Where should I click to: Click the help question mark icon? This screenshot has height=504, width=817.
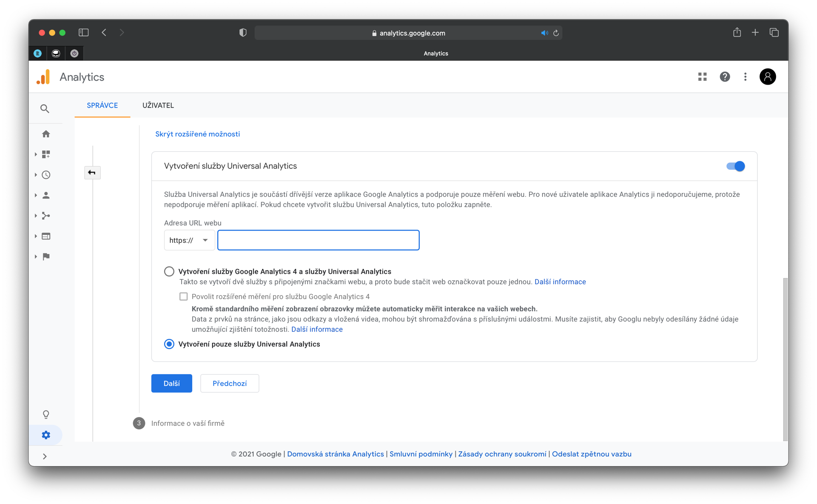tap(724, 77)
